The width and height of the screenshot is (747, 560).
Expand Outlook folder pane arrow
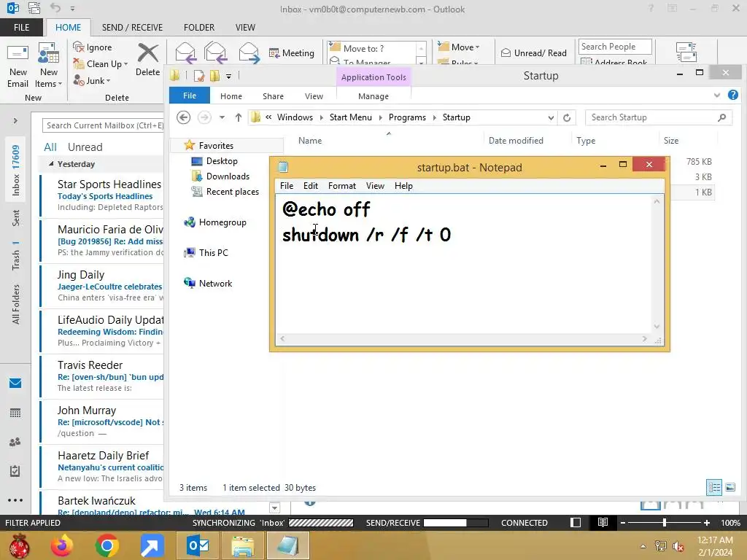click(x=15, y=120)
